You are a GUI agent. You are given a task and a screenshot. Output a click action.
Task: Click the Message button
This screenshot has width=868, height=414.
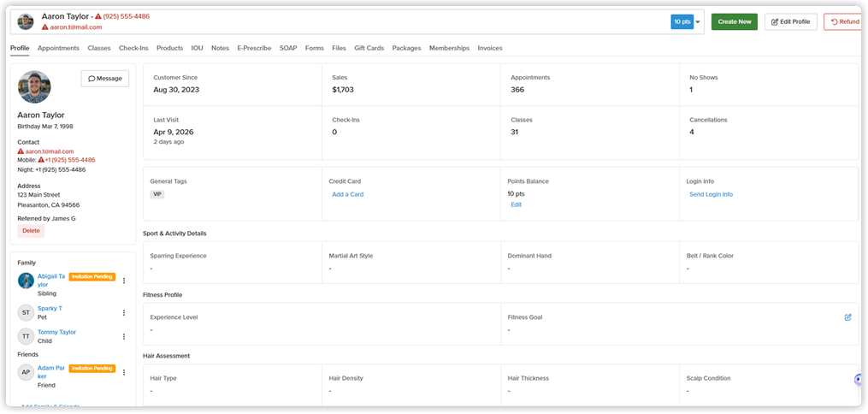pyautogui.click(x=105, y=79)
